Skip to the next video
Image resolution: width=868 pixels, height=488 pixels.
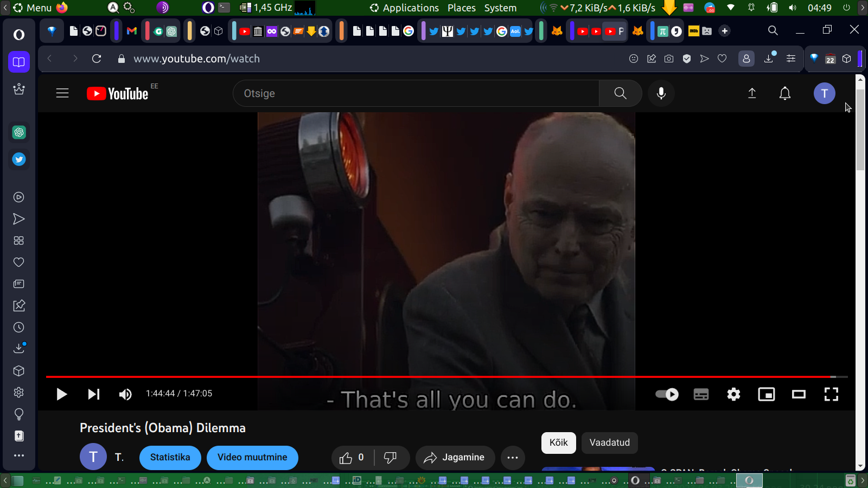(94, 394)
